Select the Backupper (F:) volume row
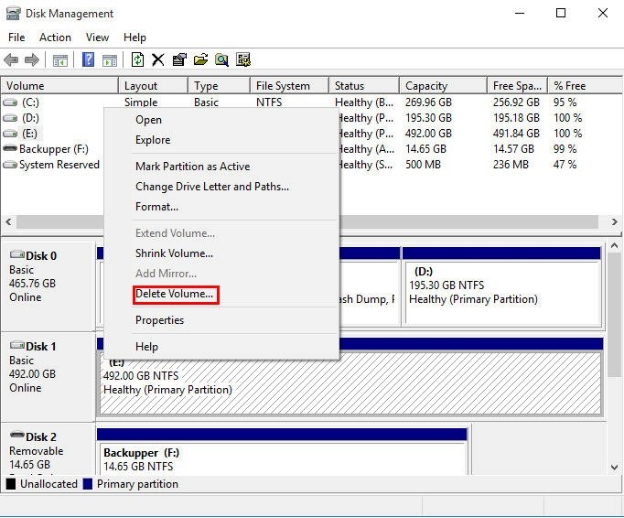624x518 pixels. [54, 149]
